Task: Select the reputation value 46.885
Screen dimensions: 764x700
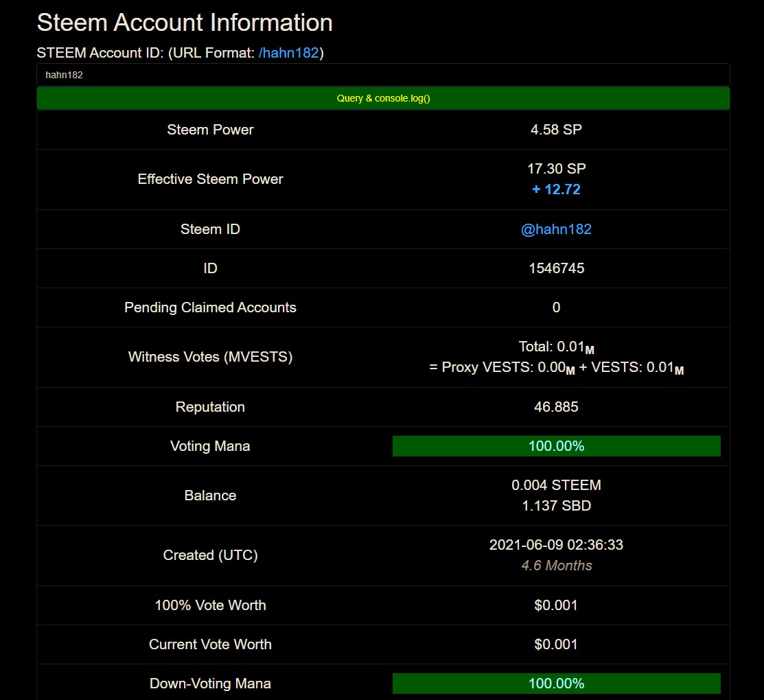Action: coord(556,407)
